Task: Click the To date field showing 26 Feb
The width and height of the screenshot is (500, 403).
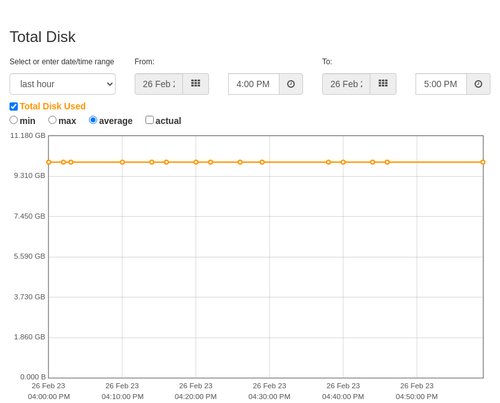Action: coord(346,84)
